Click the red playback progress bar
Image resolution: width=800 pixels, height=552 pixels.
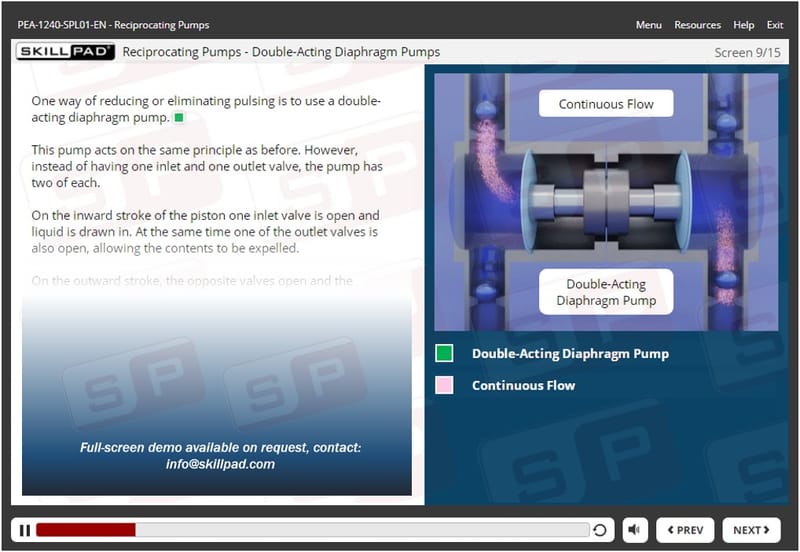click(x=86, y=530)
